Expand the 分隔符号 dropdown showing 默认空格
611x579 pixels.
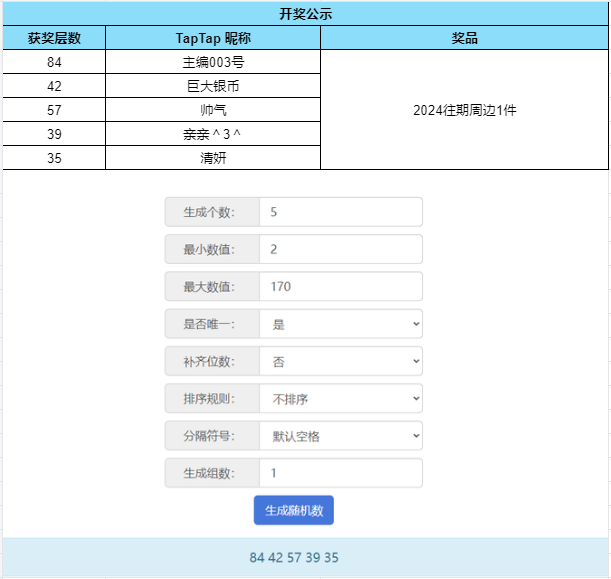tap(341, 436)
